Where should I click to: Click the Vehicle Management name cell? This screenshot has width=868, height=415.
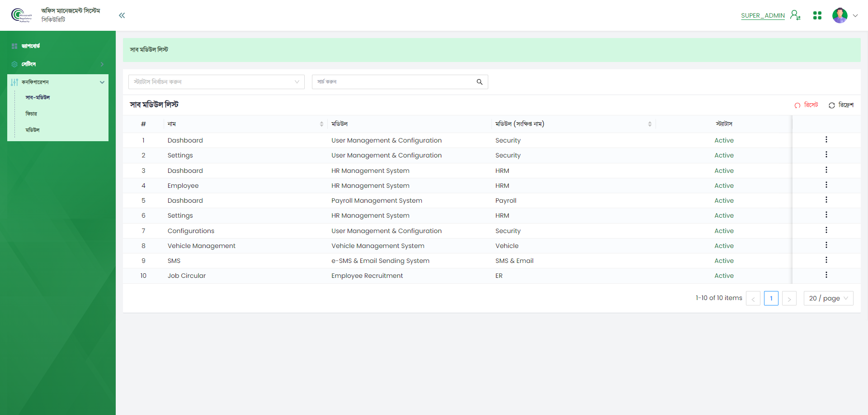tap(202, 246)
